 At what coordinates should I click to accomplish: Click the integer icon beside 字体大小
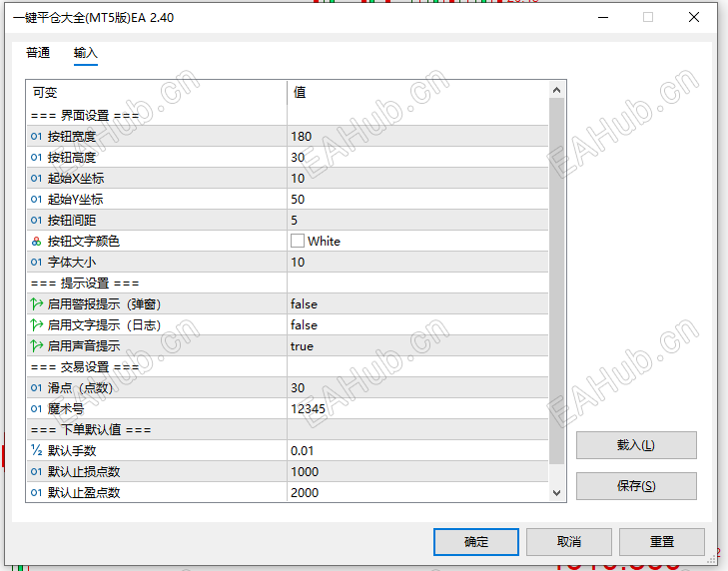(x=36, y=263)
